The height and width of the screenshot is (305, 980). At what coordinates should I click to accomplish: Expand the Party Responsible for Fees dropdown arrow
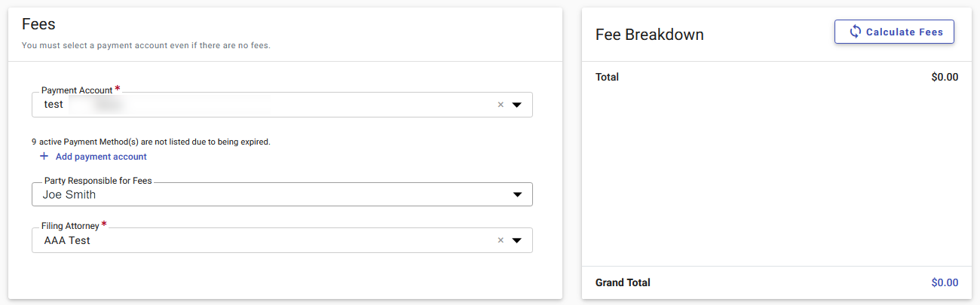(517, 194)
